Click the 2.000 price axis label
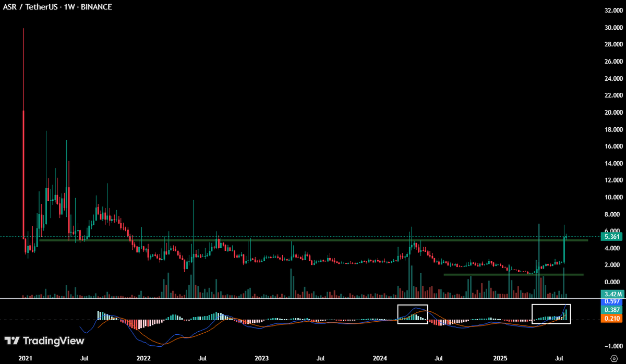This screenshot has height=364, width=626. tap(613, 265)
